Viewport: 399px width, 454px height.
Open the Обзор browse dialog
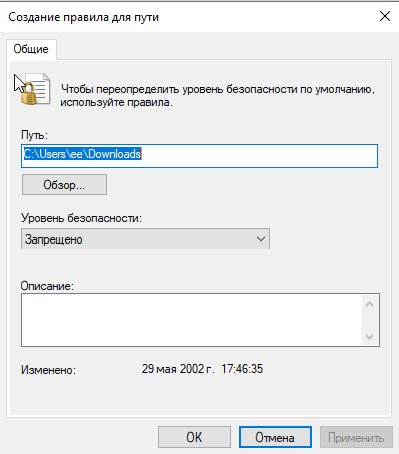[64, 184]
